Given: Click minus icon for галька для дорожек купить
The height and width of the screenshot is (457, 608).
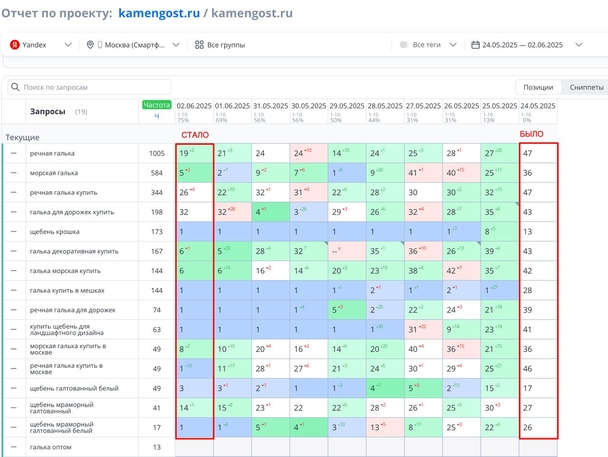Looking at the screenshot, I should 14,212.
